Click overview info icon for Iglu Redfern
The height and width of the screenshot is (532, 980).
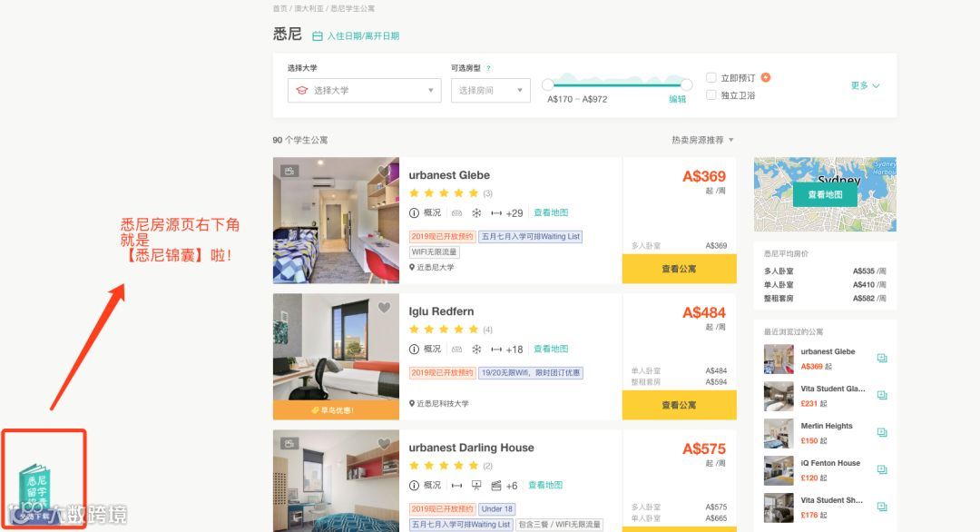414,350
